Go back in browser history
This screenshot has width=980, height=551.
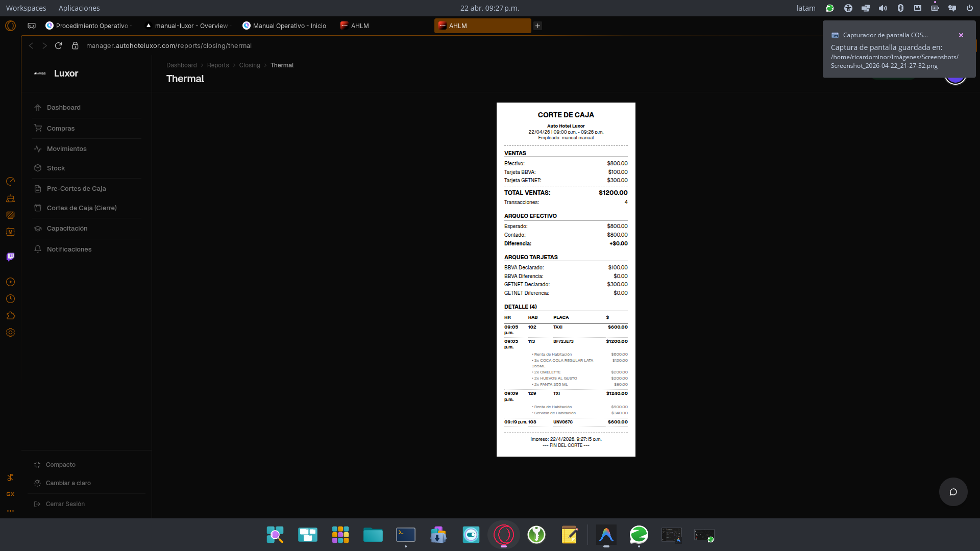click(x=31, y=46)
